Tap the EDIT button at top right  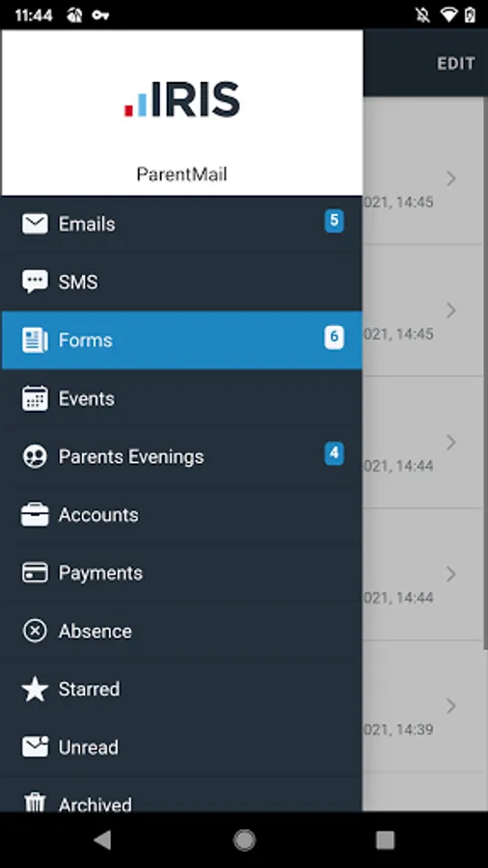[x=456, y=64]
